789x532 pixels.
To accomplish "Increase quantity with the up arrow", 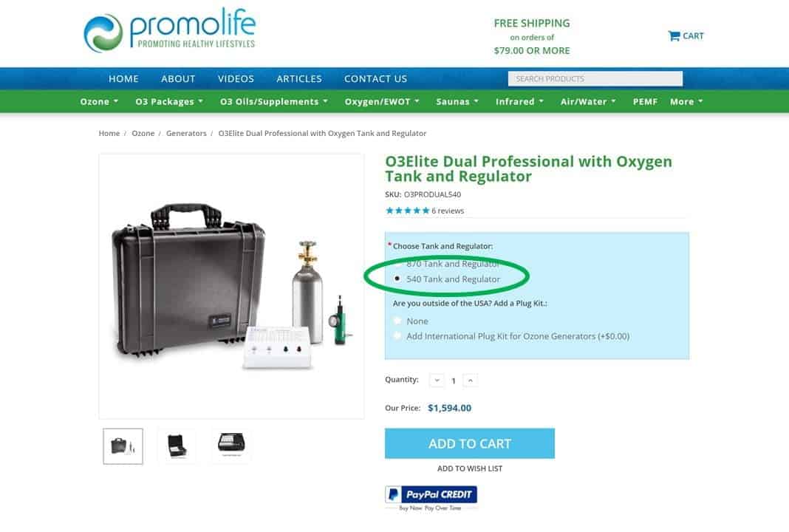I will click(x=470, y=381).
